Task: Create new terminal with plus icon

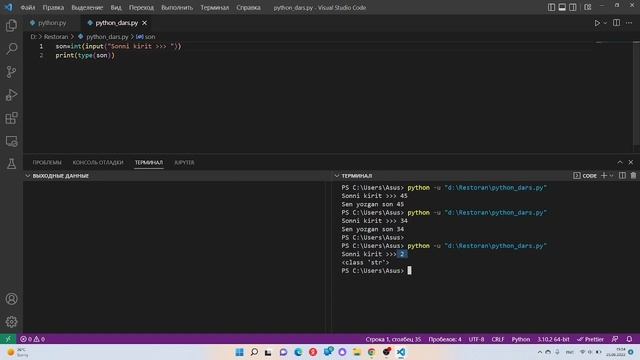Action: pyautogui.click(x=604, y=176)
